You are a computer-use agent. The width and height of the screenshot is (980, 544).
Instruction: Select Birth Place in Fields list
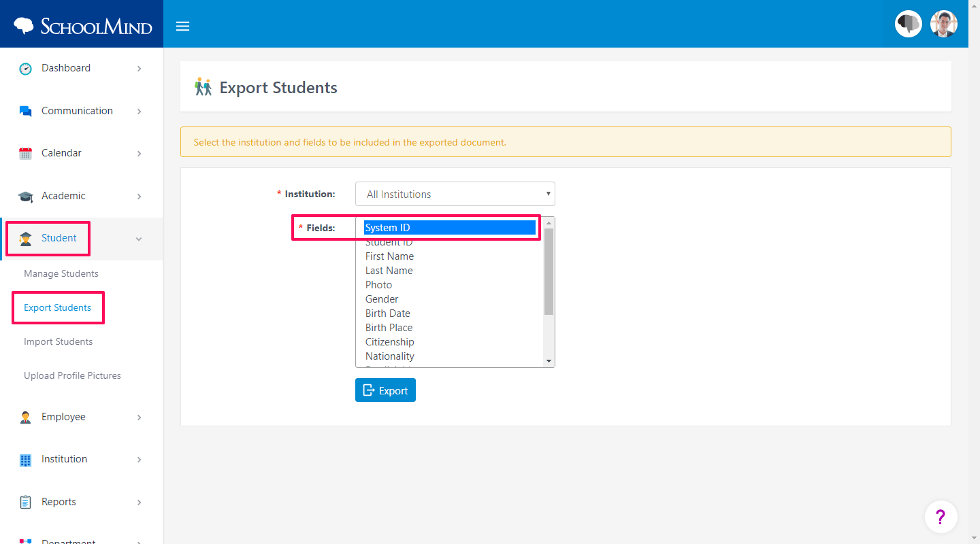point(450,328)
